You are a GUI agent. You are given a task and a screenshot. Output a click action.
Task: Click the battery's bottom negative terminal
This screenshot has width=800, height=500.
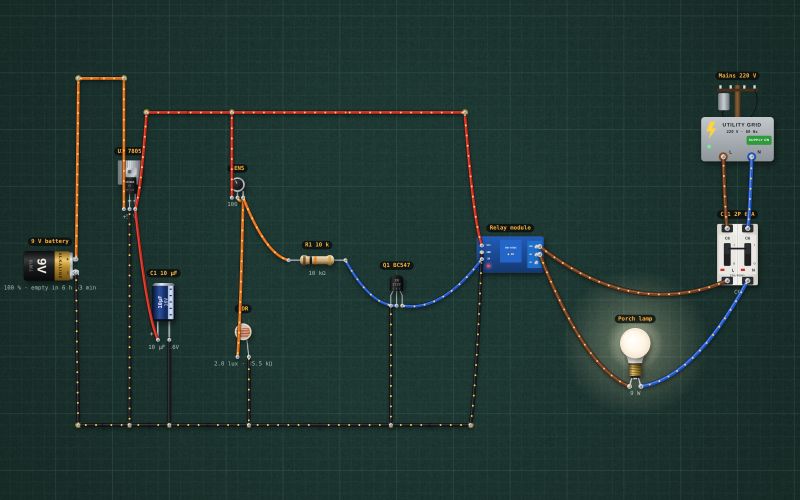(x=76, y=273)
